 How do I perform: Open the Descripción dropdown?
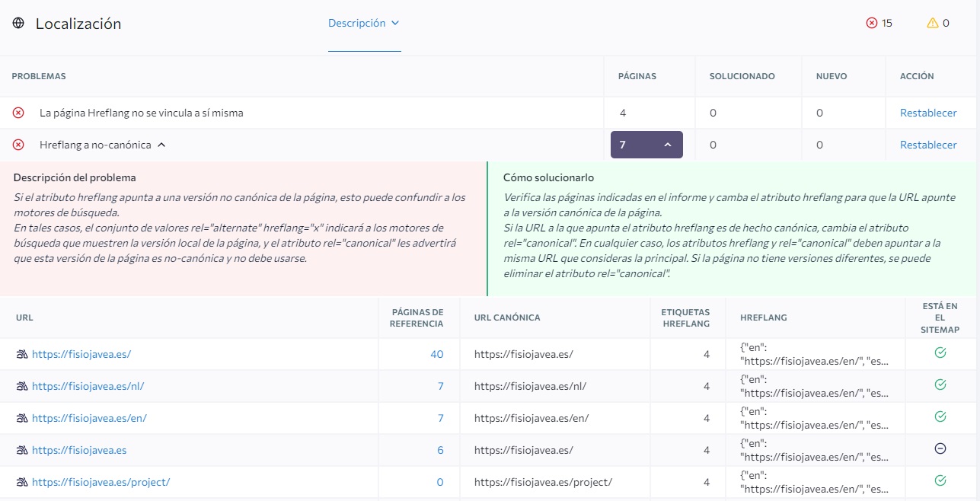click(364, 24)
